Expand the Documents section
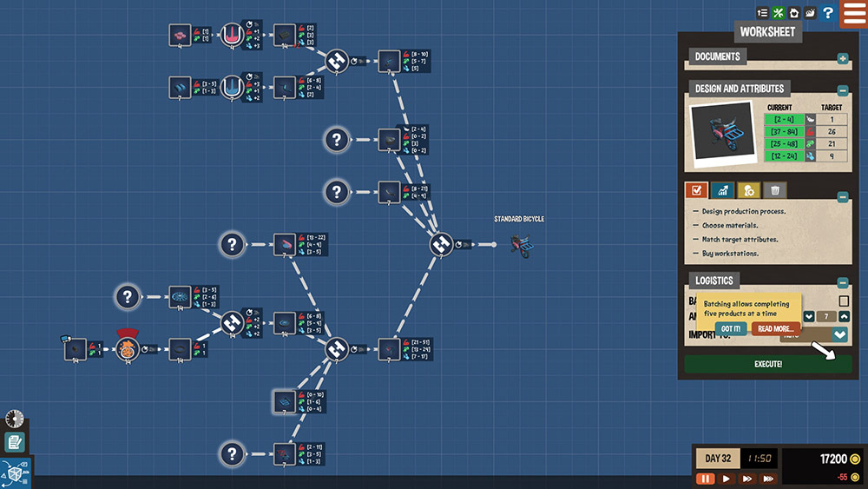 point(842,59)
